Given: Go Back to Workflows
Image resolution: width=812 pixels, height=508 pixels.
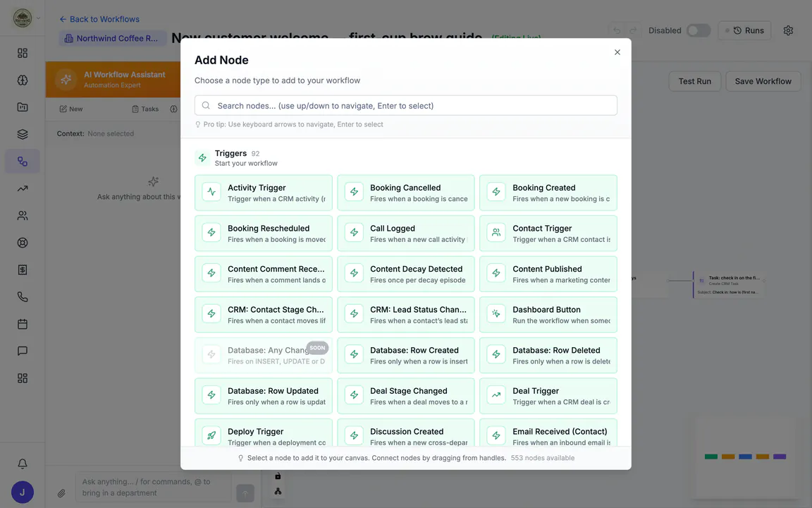Looking at the screenshot, I should (x=99, y=19).
